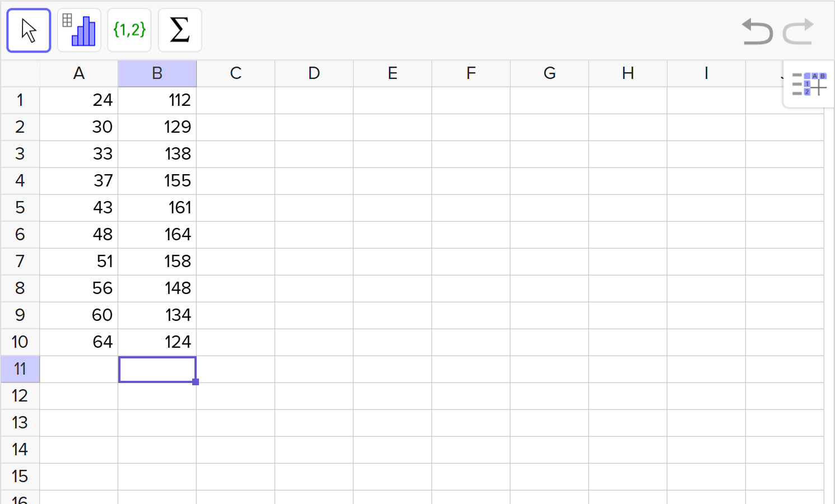Image resolution: width=835 pixels, height=504 pixels.
Task: Select row 1 header
Action: [x=20, y=100]
